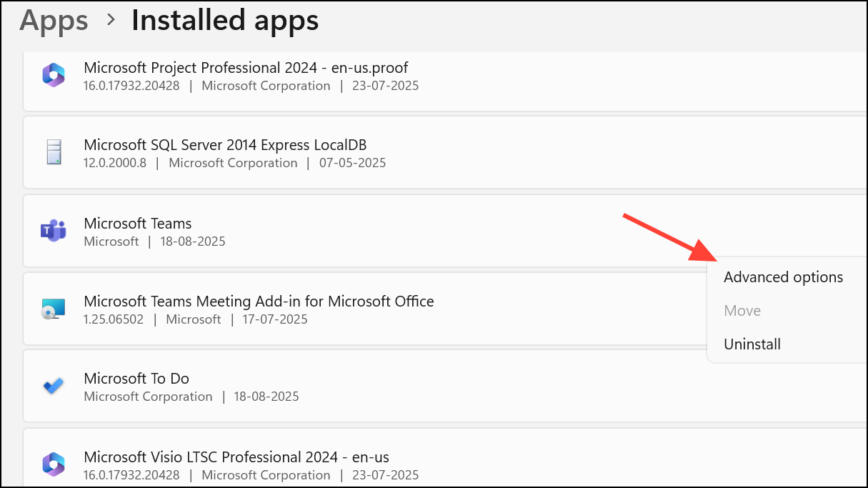Select the Microsoft Teams app name

click(138, 224)
